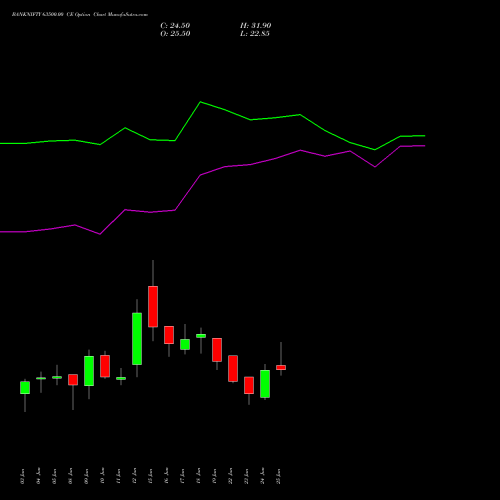This screenshot has width=500, height=500.
Task: Click the 09 Jun date label
Action: click(87, 476)
